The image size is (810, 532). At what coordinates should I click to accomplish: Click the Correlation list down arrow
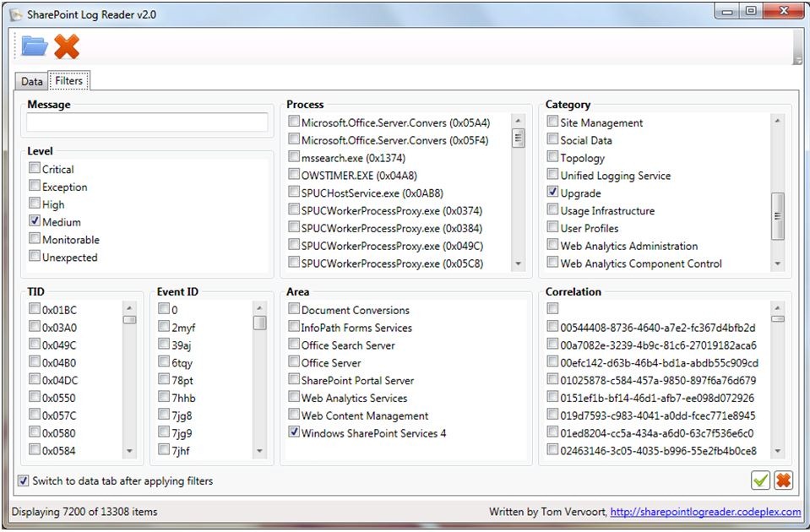click(777, 451)
